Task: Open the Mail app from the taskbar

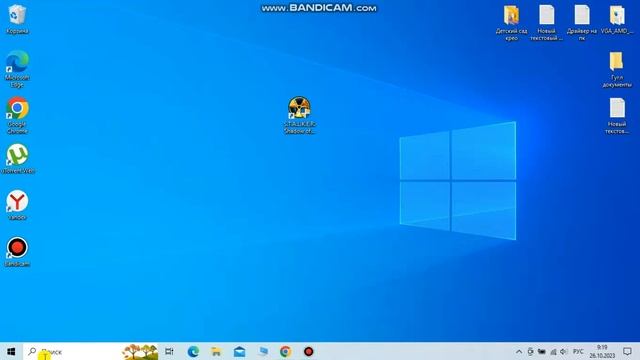Action: (240, 351)
